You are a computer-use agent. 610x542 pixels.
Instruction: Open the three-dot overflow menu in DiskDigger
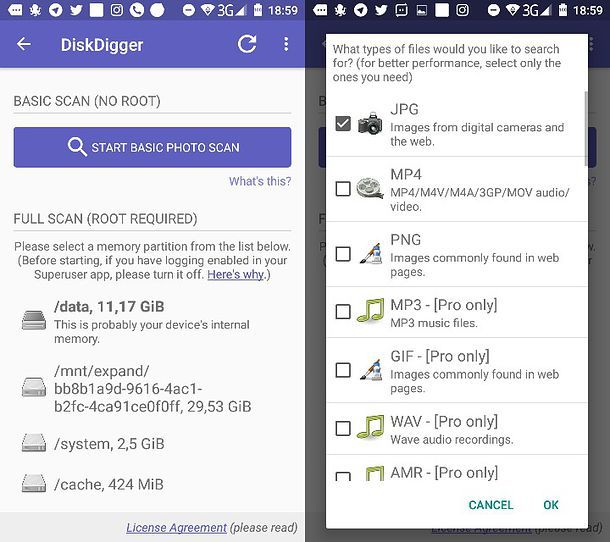click(286, 44)
